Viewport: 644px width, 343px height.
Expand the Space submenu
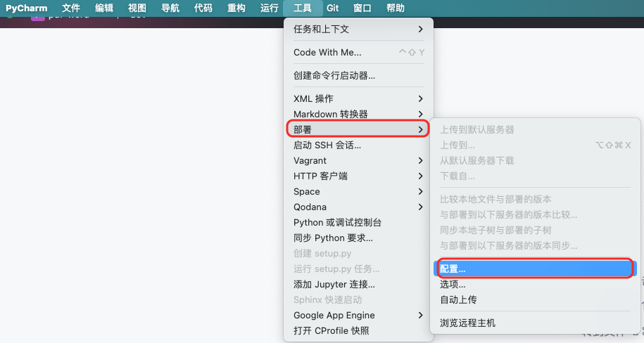358,192
